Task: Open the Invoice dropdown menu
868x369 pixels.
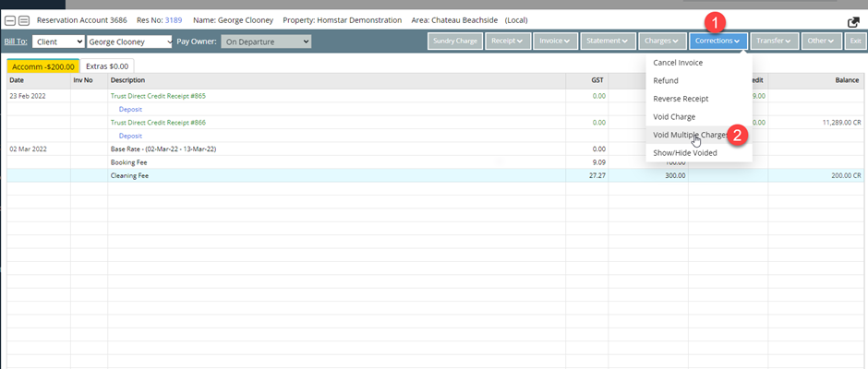Action: (x=555, y=41)
